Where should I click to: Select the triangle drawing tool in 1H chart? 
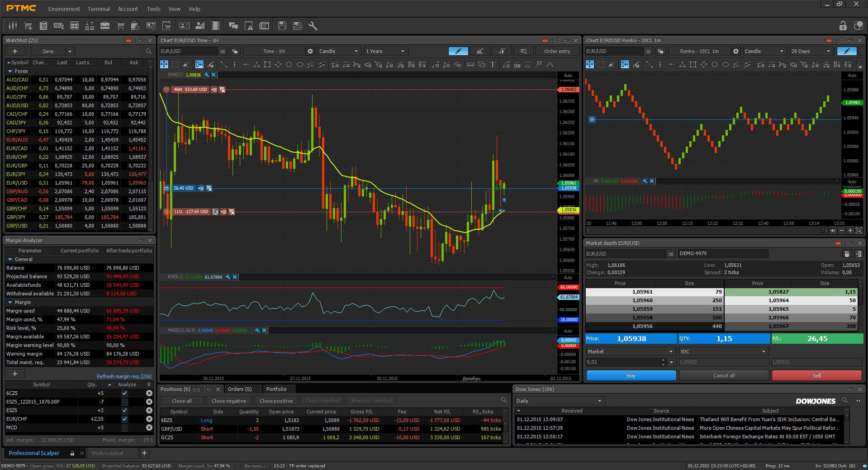pyautogui.click(x=256, y=64)
